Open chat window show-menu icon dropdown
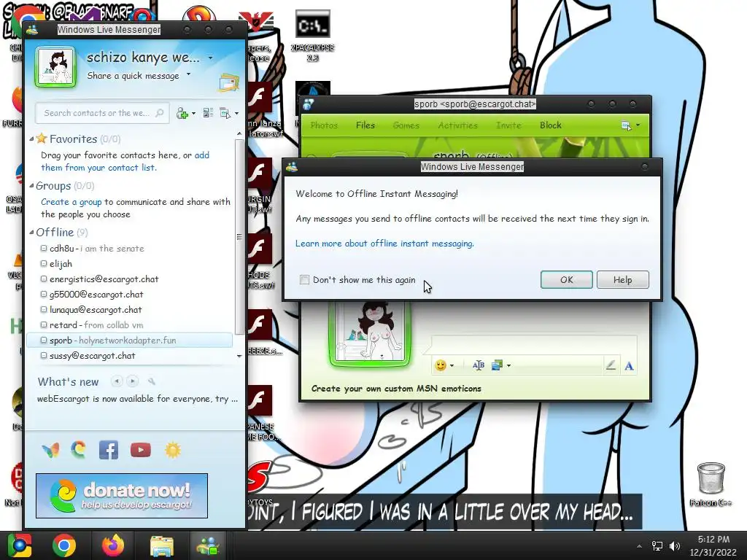The width and height of the screenshot is (747, 560). 630,125
